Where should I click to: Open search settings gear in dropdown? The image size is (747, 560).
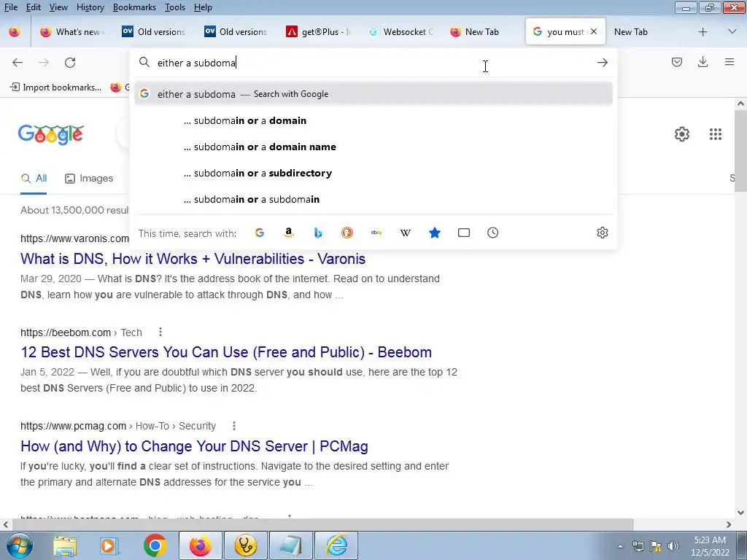coord(602,233)
